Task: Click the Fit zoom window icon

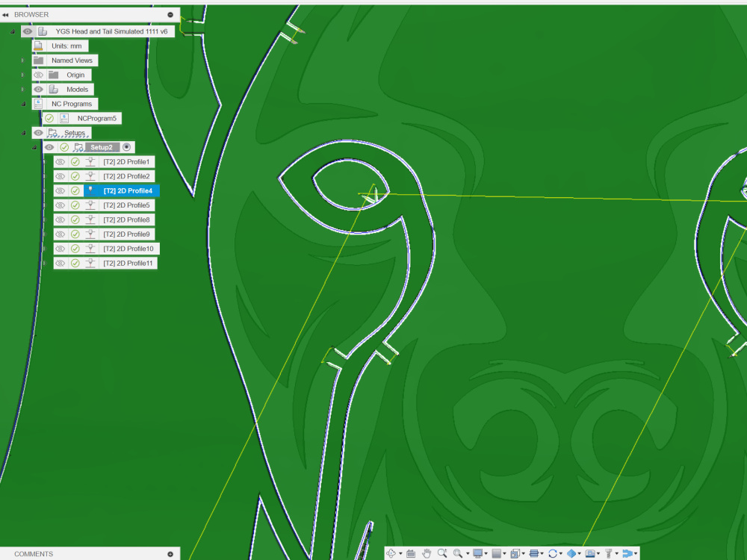Action: (x=458, y=553)
